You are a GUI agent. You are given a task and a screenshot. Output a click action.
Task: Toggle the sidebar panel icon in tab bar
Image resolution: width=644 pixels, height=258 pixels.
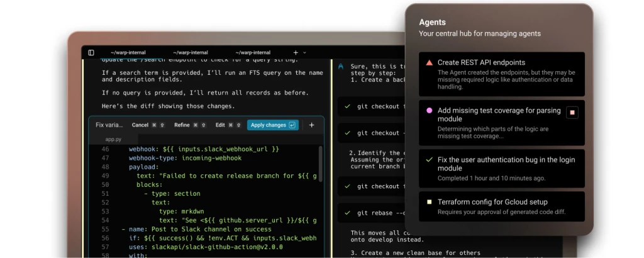tap(91, 53)
